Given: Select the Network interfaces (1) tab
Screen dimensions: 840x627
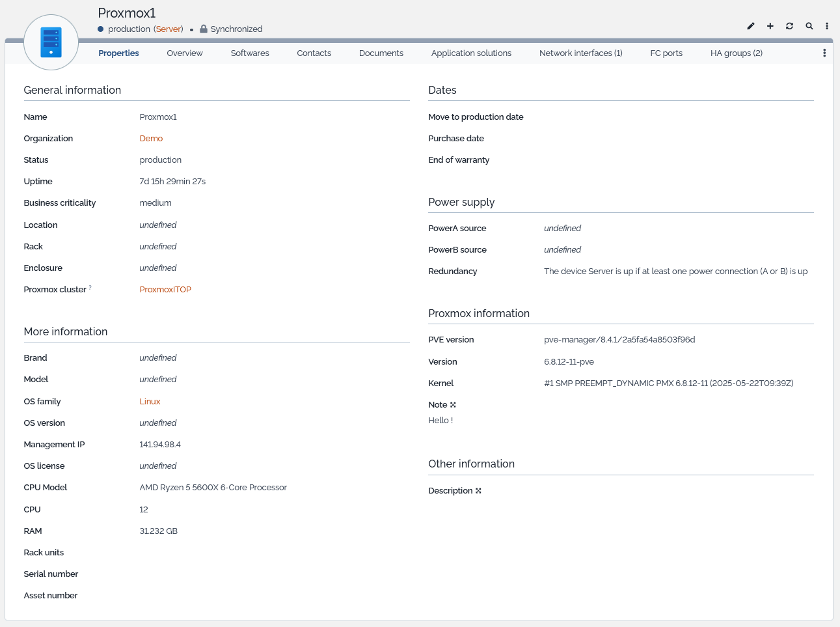Looking at the screenshot, I should (580, 53).
